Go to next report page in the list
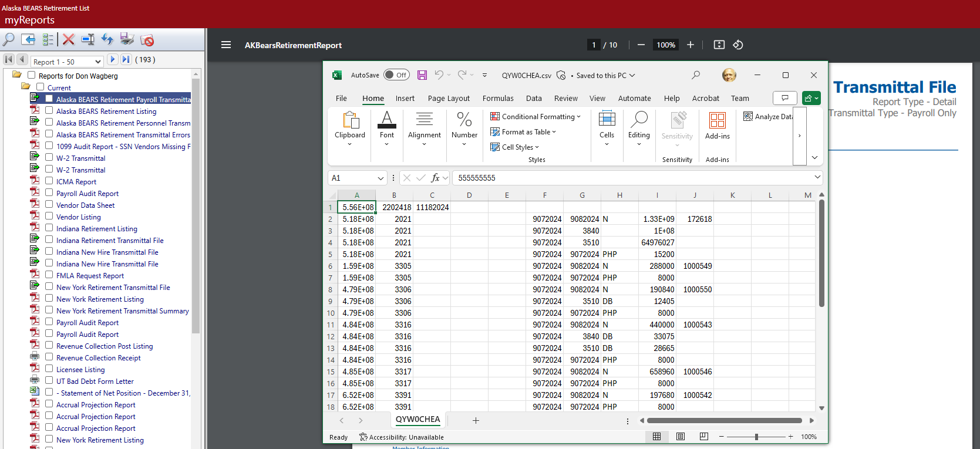 [x=113, y=59]
